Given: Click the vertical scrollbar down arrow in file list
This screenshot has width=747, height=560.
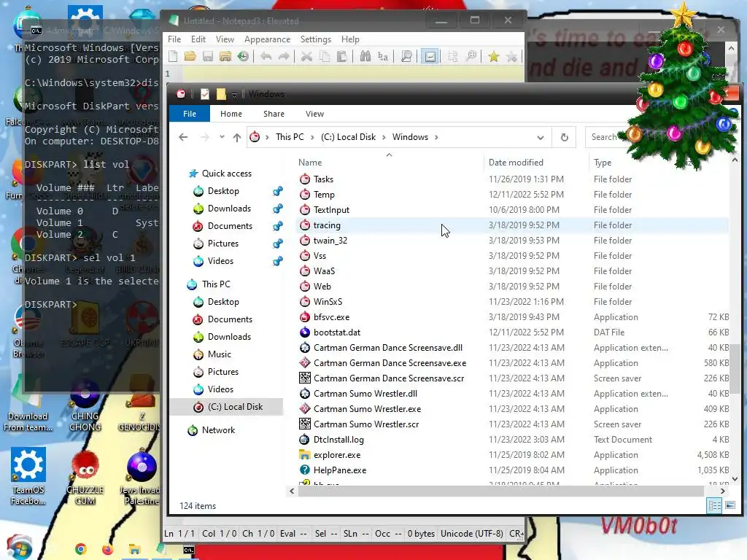Looking at the screenshot, I should 735,478.
